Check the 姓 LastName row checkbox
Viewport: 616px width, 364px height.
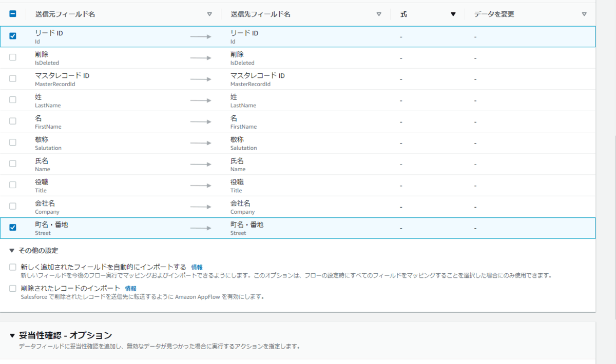tap(13, 100)
